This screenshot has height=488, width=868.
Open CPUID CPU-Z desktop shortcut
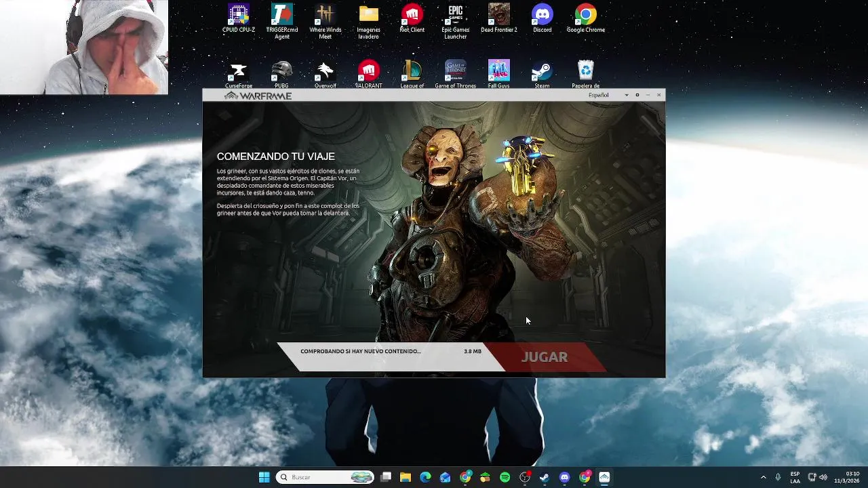[239, 19]
